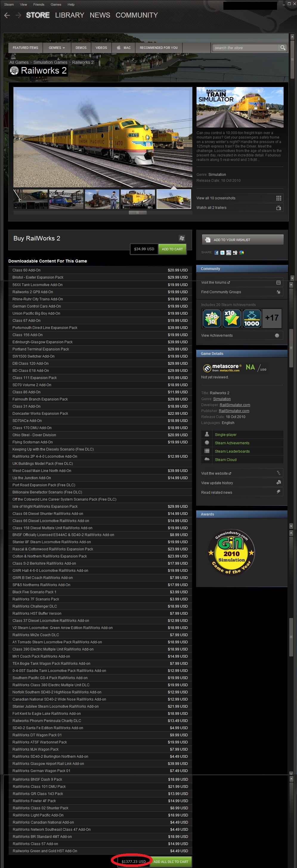The width and height of the screenshot is (297, 868).
Task: Open the Help menu
Action: pos(71,4)
